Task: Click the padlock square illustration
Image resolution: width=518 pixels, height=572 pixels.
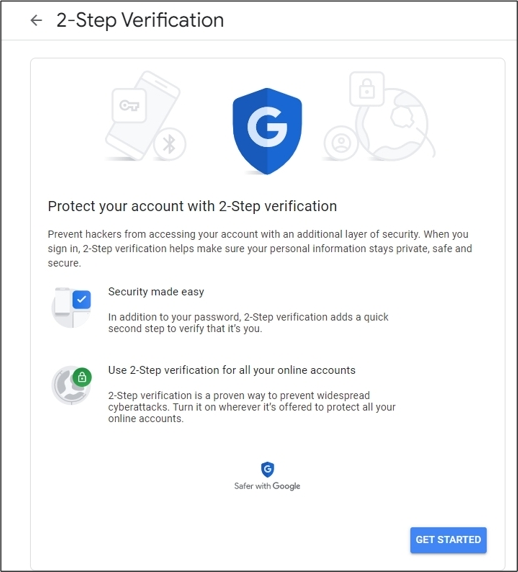Action: coord(367,89)
